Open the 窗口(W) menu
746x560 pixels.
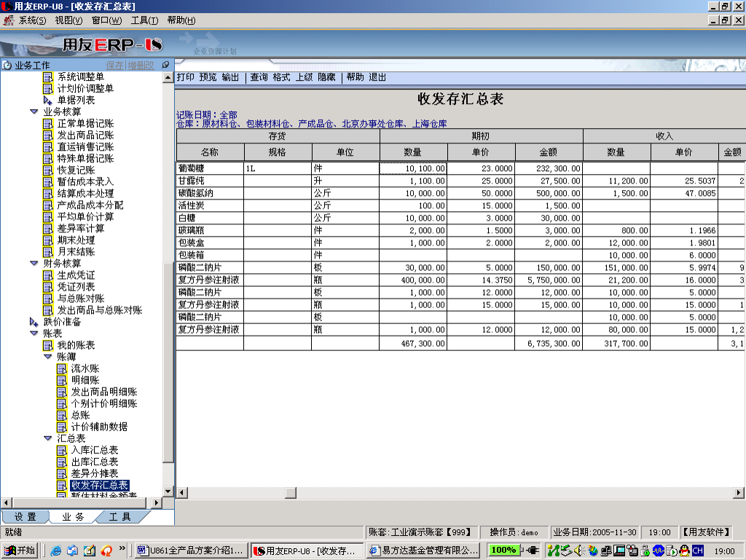click(x=106, y=20)
